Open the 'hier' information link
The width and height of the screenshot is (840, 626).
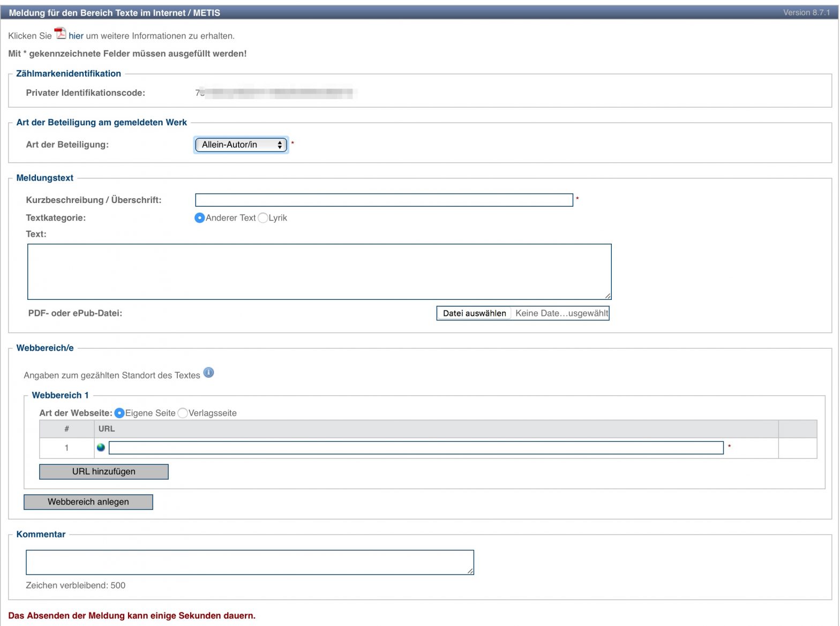point(76,36)
